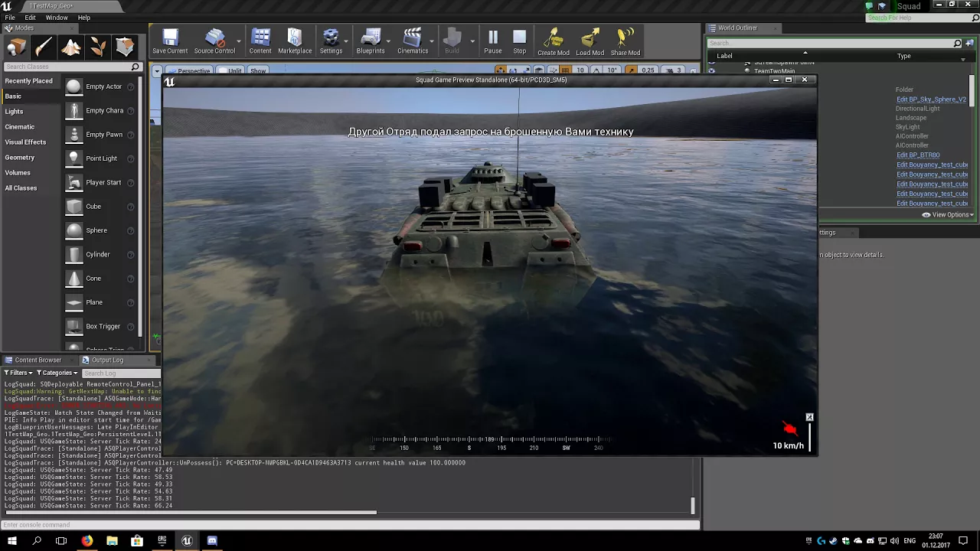This screenshot has width=980, height=551.
Task: Add Player Start from the placement list
Action: (100, 182)
